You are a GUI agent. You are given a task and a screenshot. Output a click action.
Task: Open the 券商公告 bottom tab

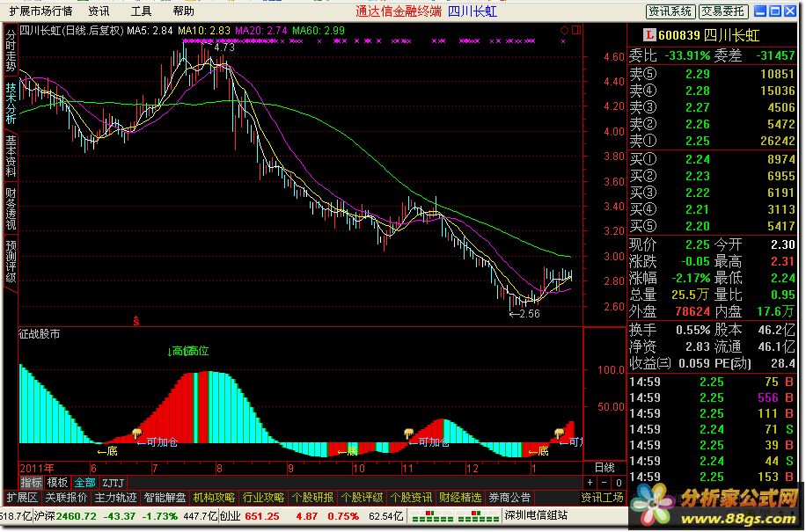pos(509,498)
